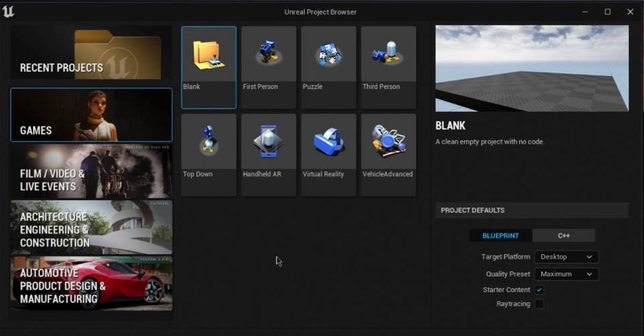Click 'A clean empty project with no code' description
The height and width of the screenshot is (336, 644).
pyautogui.click(x=490, y=142)
